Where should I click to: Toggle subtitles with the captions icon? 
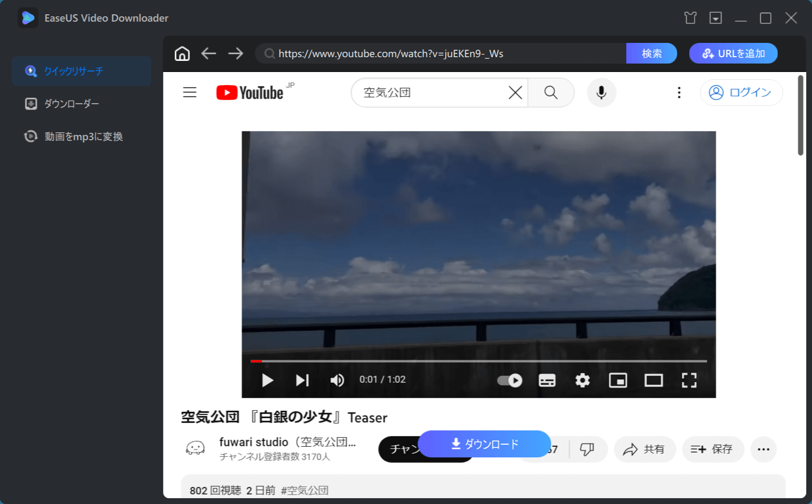click(x=547, y=380)
